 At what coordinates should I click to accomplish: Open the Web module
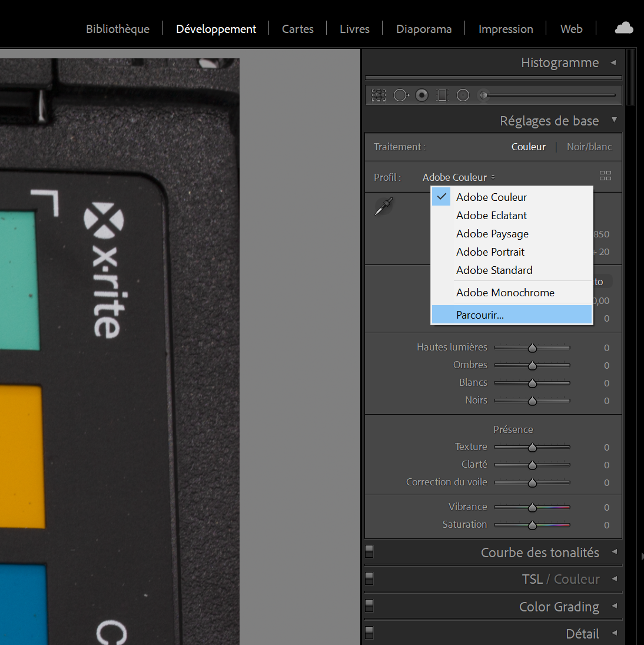571,29
